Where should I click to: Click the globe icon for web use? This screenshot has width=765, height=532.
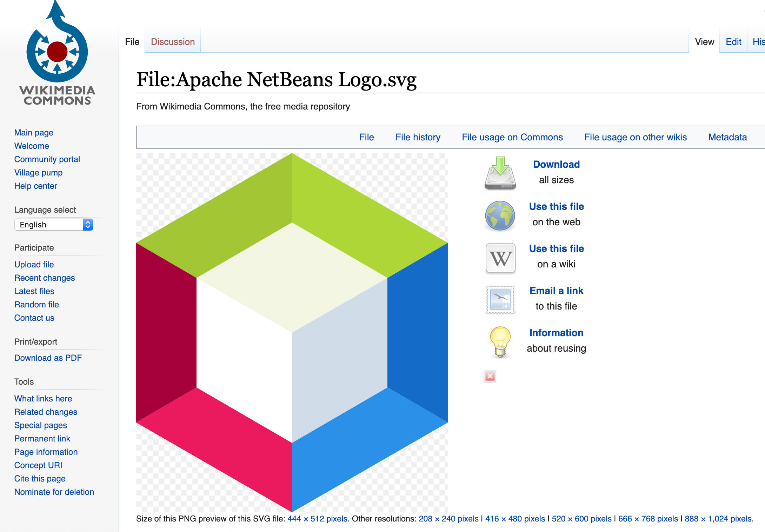[500, 215]
